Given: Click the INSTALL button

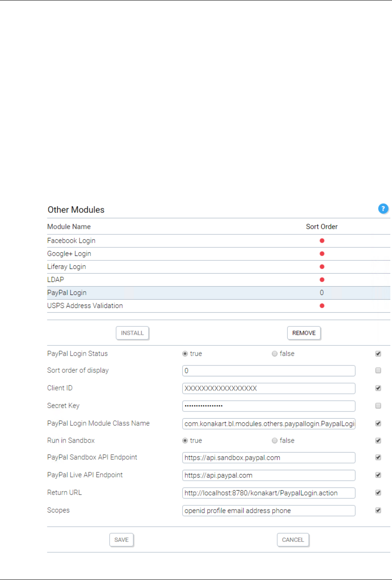Looking at the screenshot, I should [132, 333].
